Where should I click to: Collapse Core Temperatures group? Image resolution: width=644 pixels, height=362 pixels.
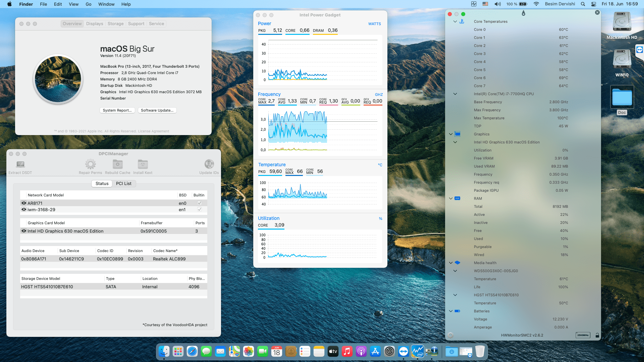click(455, 21)
